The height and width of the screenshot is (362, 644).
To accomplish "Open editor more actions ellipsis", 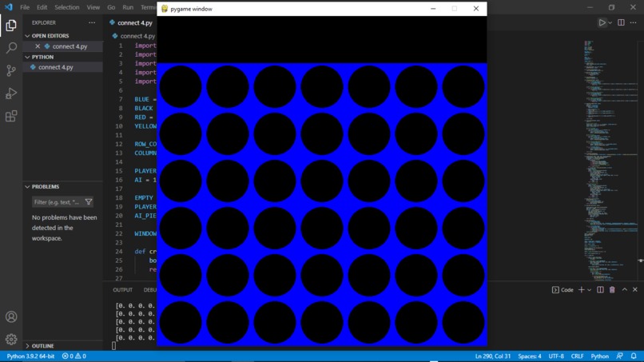I will [634, 22].
